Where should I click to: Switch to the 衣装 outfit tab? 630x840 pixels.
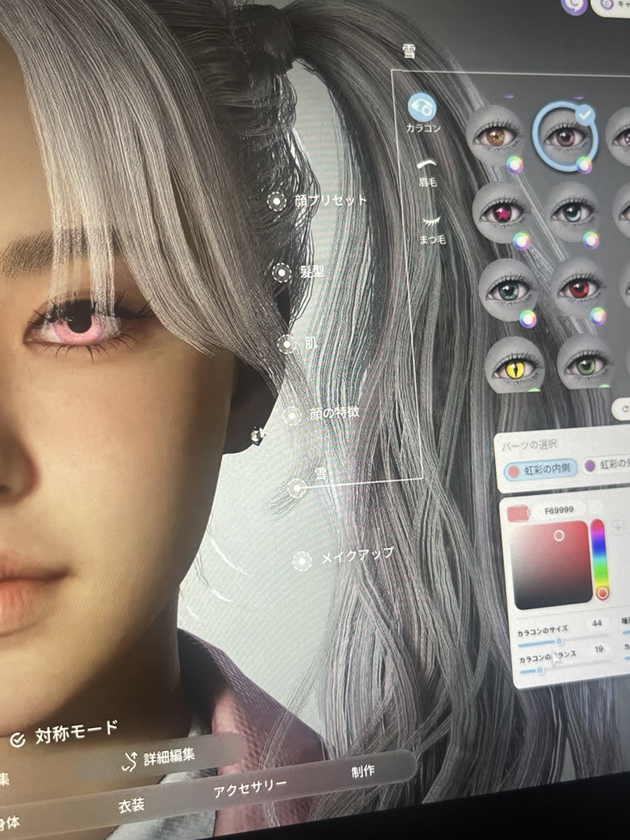pyautogui.click(x=131, y=805)
